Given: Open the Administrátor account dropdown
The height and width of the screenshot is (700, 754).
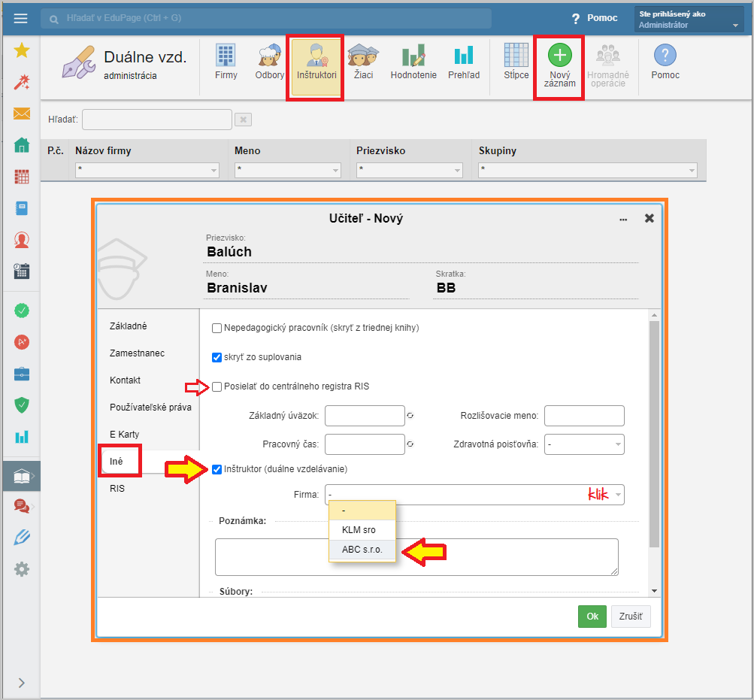Looking at the screenshot, I should click(x=689, y=20).
